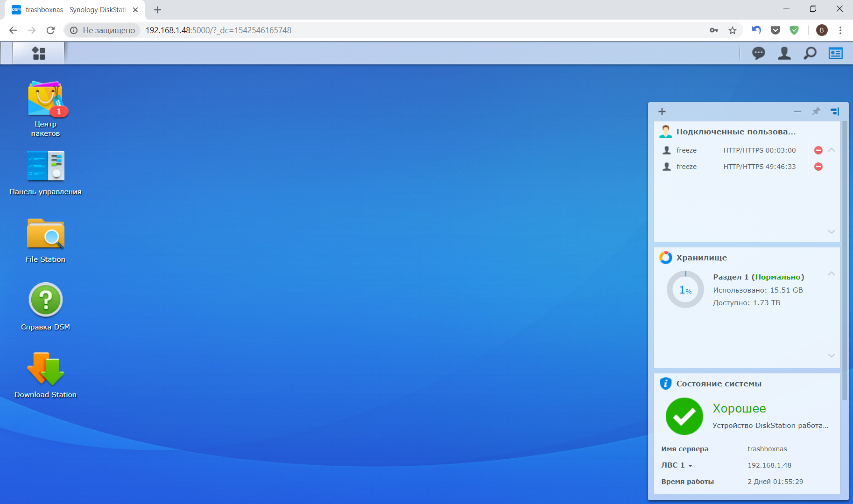Click the Connected Users widget avatar icon

coord(666,132)
